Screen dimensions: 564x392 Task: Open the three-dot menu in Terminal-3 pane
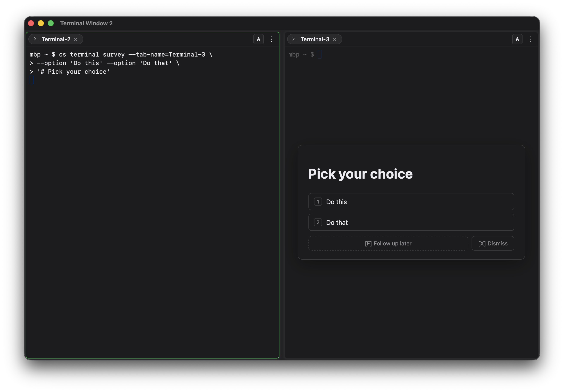pyautogui.click(x=530, y=39)
